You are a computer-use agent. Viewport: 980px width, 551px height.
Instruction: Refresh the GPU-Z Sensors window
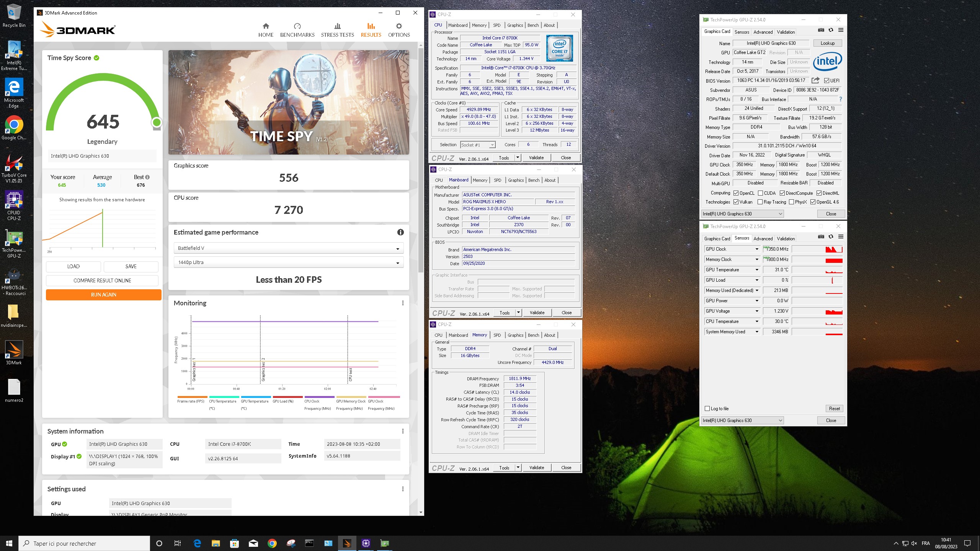(x=831, y=236)
